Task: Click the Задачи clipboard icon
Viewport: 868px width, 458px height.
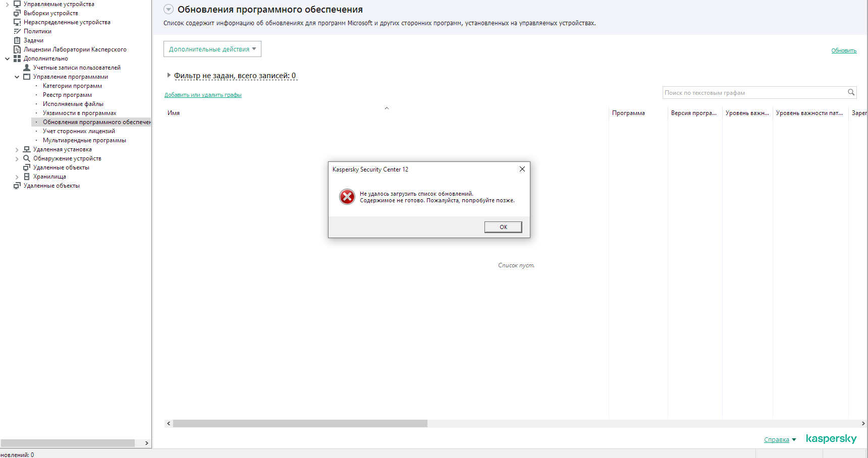Action: [17, 40]
